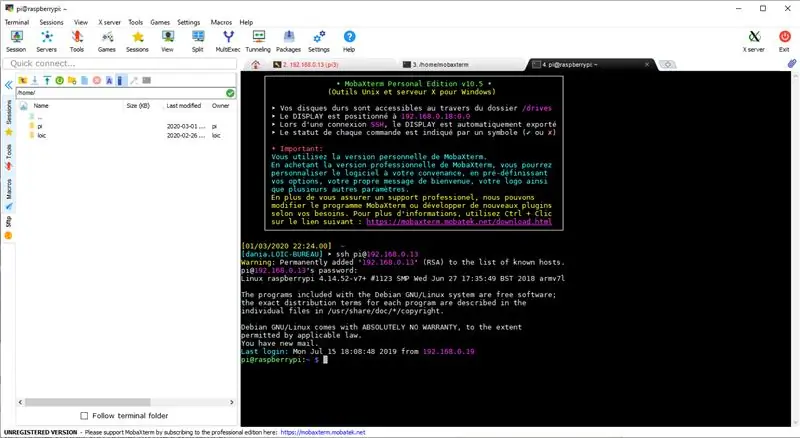Click the red Exit power icon
This screenshot has width=800, height=438.
[784, 41]
